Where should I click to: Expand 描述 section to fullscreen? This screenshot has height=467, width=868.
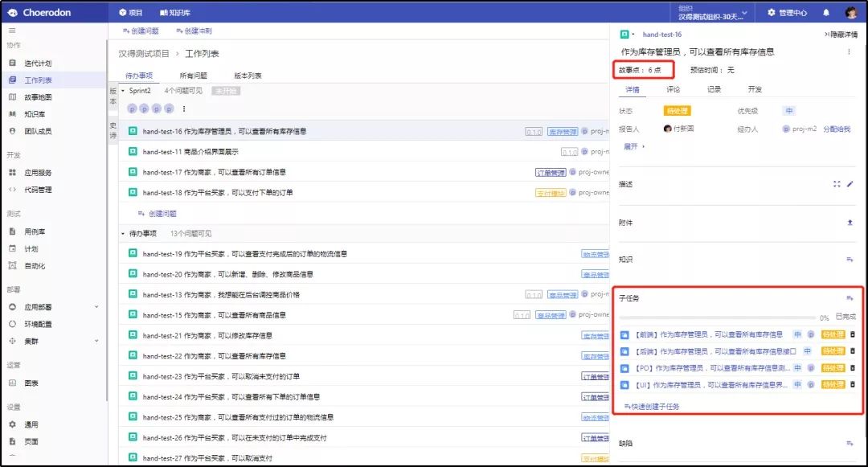point(837,184)
